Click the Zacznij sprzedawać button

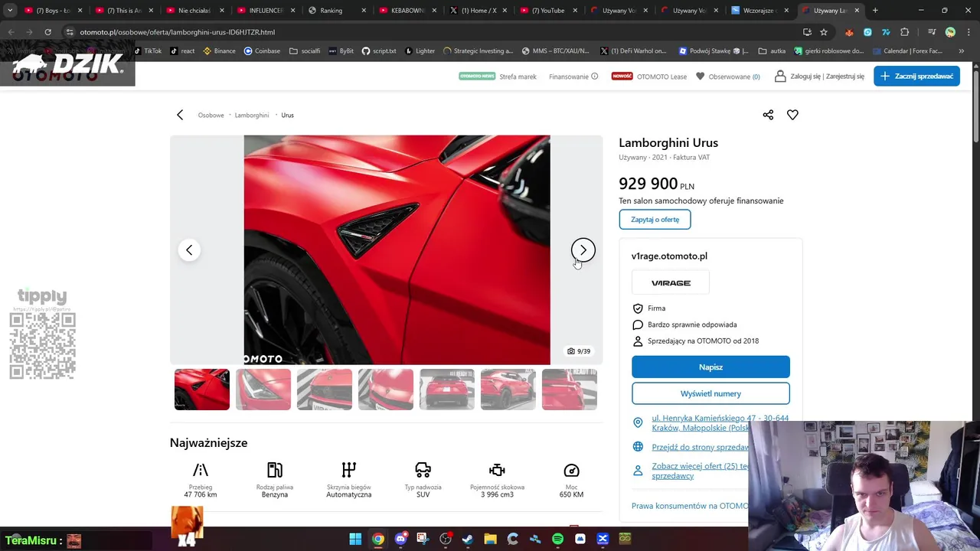point(916,76)
